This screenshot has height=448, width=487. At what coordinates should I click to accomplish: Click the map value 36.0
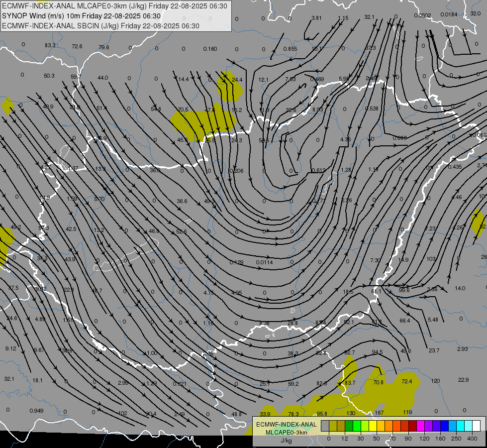click(155, 170)
